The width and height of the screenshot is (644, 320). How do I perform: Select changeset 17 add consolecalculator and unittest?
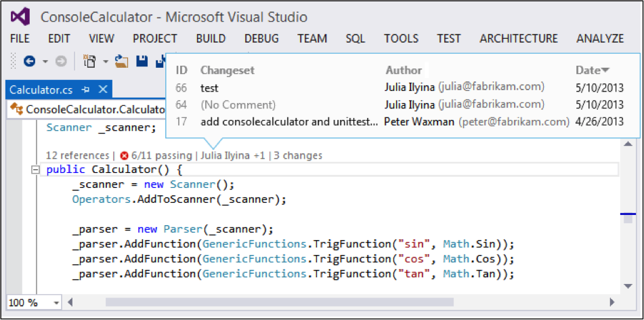click(400, 122)
